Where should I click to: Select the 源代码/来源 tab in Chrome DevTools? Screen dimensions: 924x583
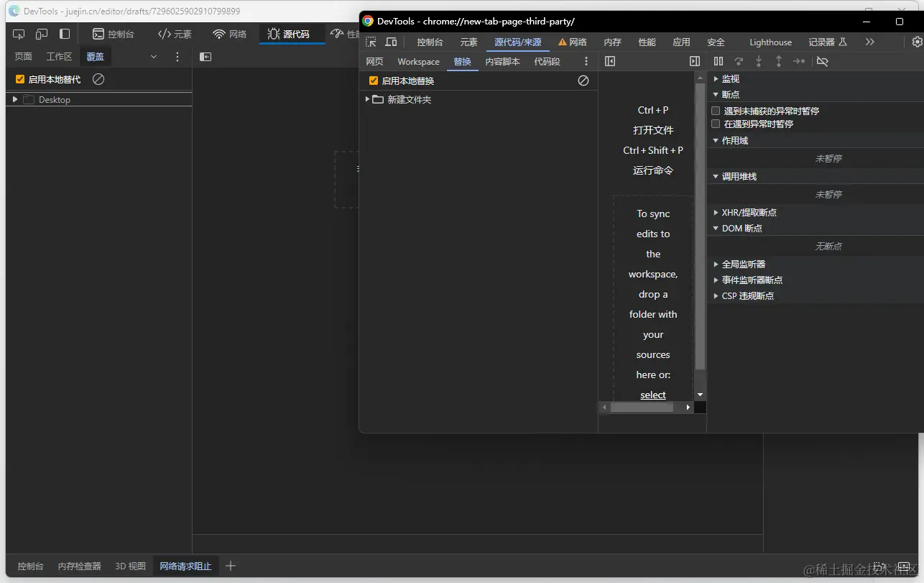(x=518, y=42)
